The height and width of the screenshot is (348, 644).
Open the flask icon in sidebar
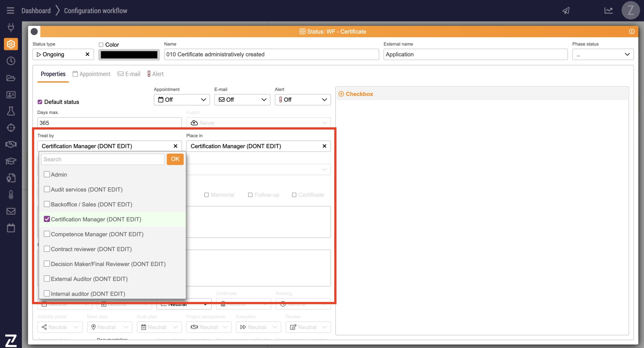11,111
